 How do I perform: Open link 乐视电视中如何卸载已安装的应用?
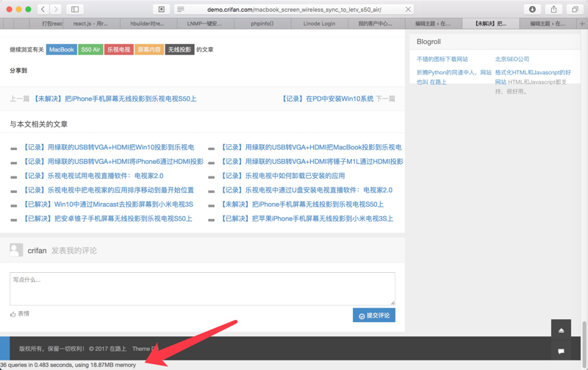tap(283, 176)
